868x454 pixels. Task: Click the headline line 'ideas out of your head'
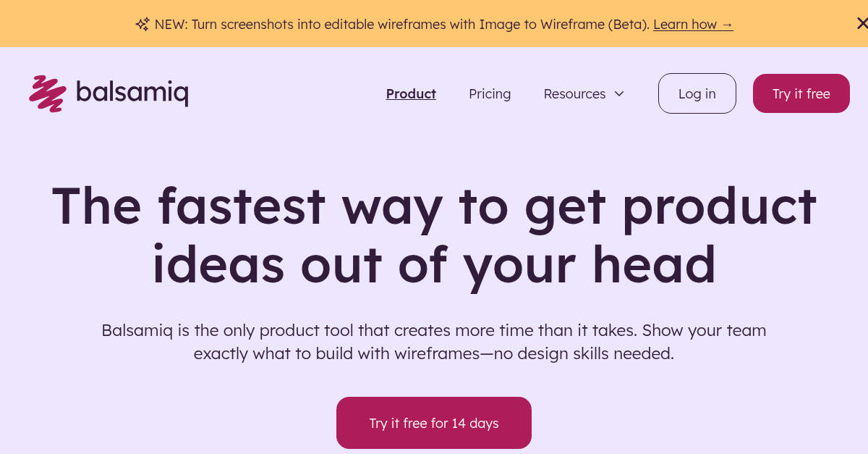tap(434, 264)
